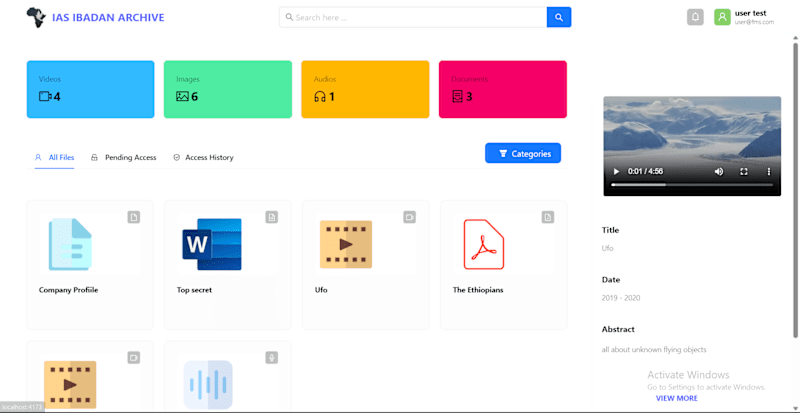Screen dimensions: 800x413
Task: Open the video player more options menu
Action: [x=769, y=172]
